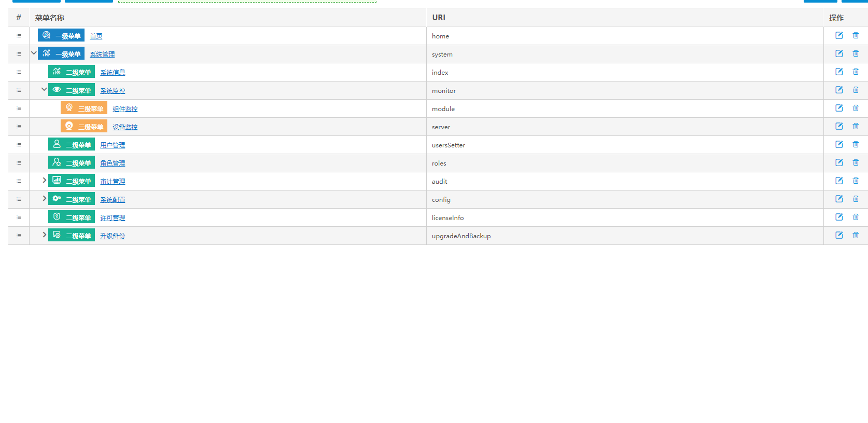Open the 审计管理 menu link
Screen dimensions: 868x423
pos(113,182)
